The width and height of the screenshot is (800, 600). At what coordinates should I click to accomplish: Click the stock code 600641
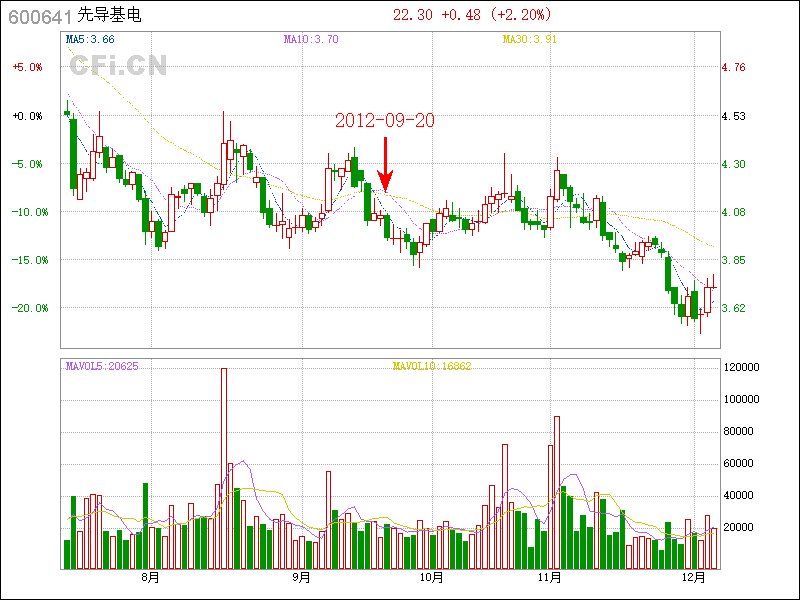point(40,16)
